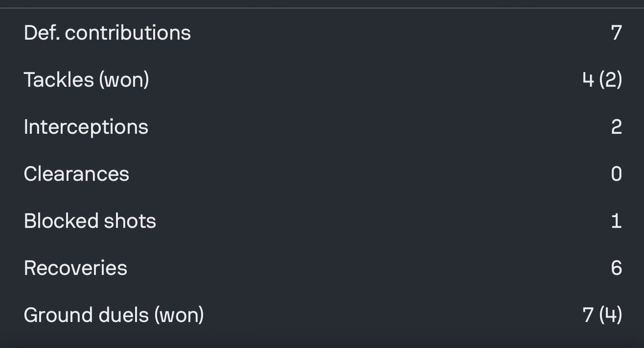
Task: Click the Clearances value 0
Action: tap(616, 174)
